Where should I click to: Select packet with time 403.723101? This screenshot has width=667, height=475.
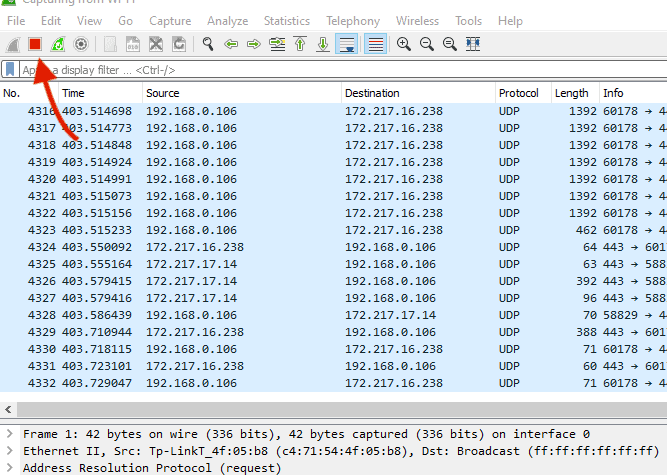point(334,366)
